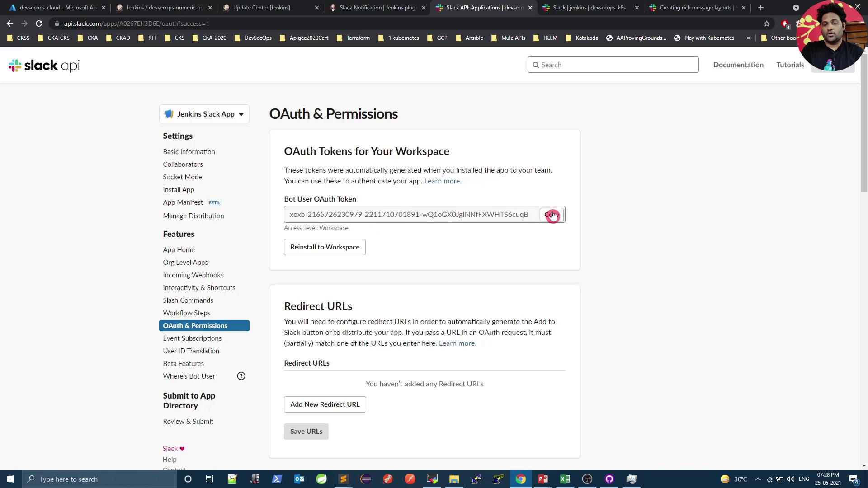The width and height of the screenshot is (868, 488).
Task: Switch to the Update Center [Jenkins] tab
Action: tap(261, 8)
